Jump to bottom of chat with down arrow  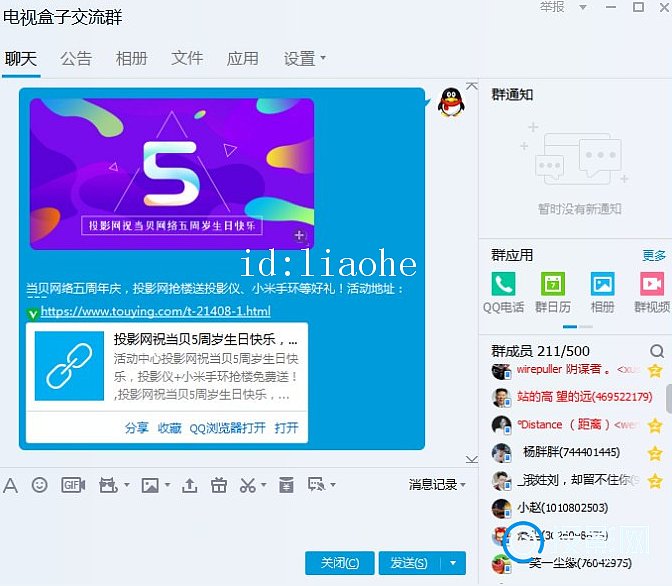pos(471,460)
